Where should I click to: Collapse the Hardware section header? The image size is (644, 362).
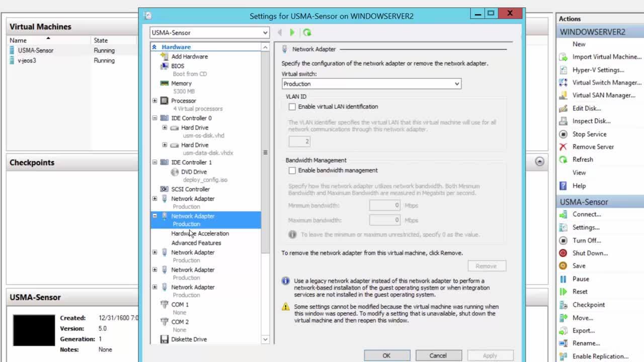coord(154,47)
